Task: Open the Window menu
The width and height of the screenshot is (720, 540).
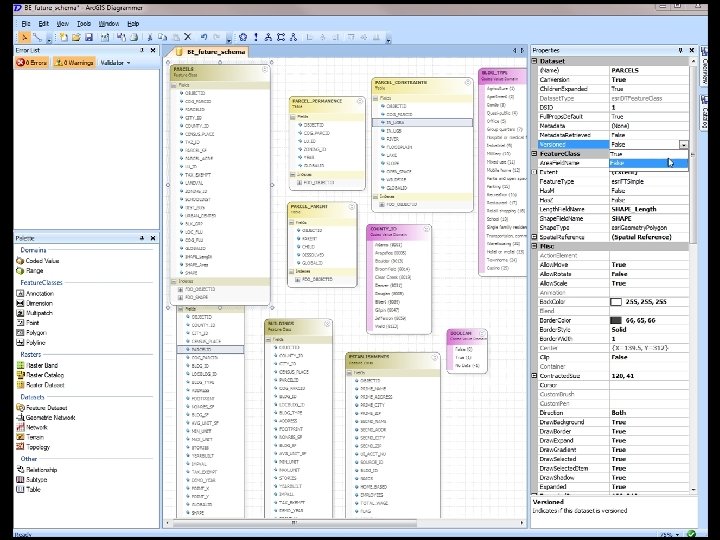Action: coord(109,23)
